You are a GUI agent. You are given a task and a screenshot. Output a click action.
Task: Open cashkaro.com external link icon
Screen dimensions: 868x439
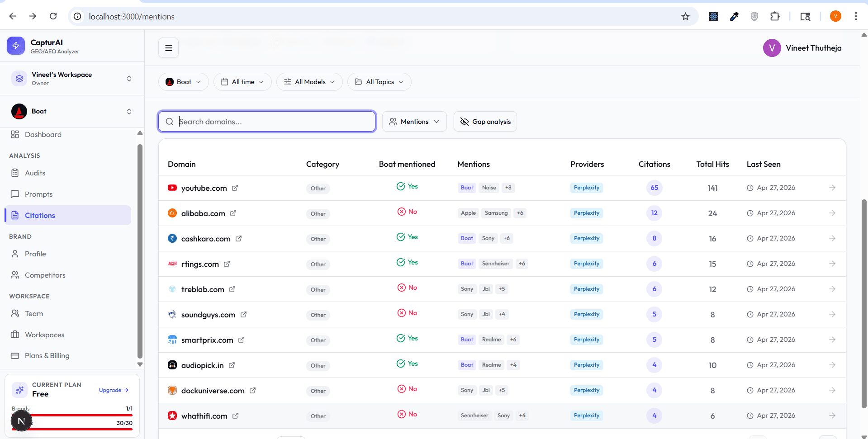click(238, 239)
